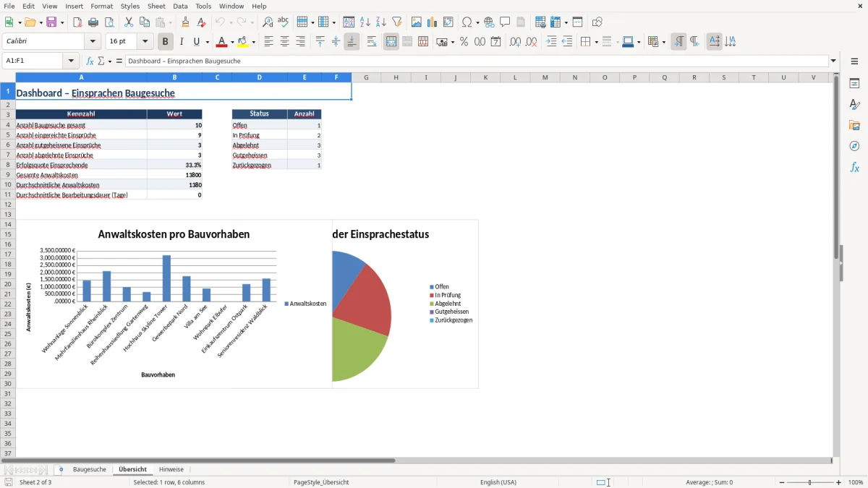This screenshot has height=488, width=868.
Task: Expand font color dropdown arrow
Action: pyautogui.click(x=231, y=42)
